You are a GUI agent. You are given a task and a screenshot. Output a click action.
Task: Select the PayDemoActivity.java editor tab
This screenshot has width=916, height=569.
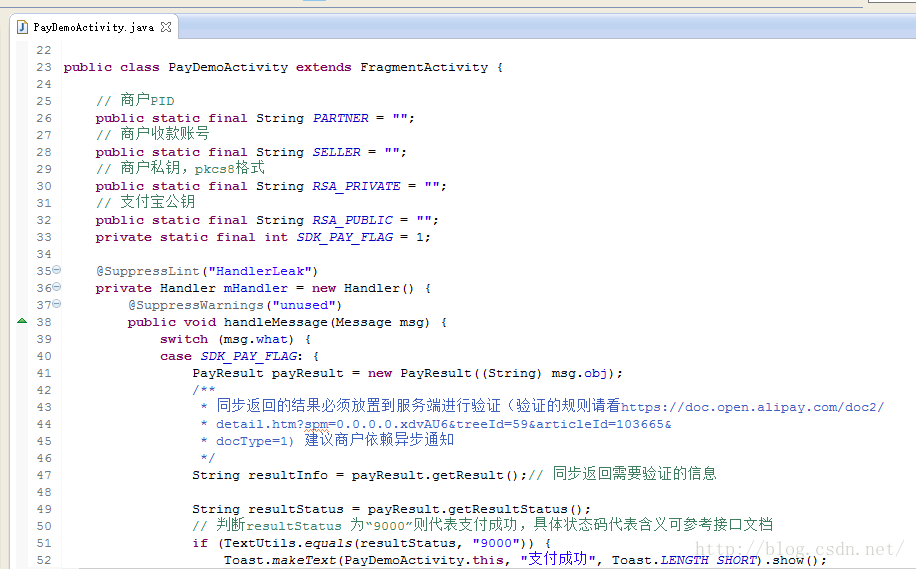click(x=93, y=27)
